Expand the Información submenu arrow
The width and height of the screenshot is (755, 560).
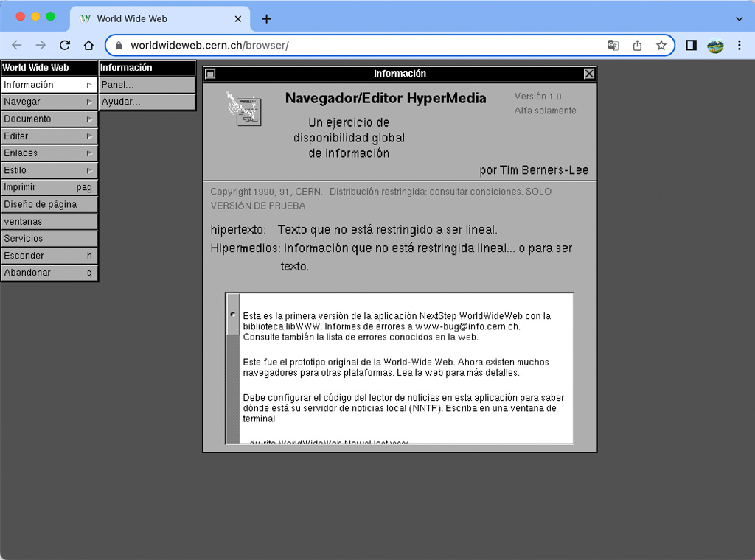coord(89,85)
